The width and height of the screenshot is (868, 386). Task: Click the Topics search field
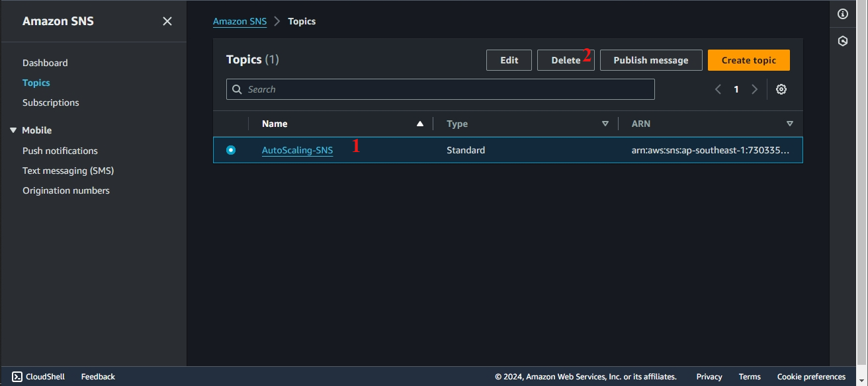pyautogui.click(x=441, y=89)
